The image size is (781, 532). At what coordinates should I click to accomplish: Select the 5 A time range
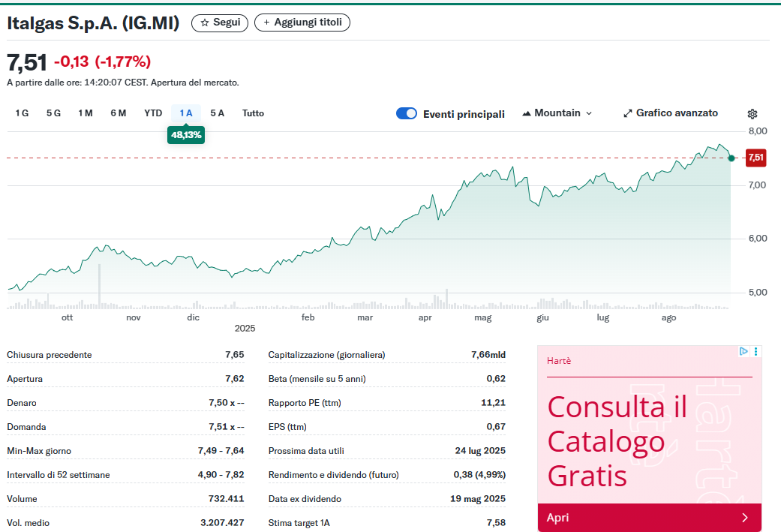tap(217, 113)
